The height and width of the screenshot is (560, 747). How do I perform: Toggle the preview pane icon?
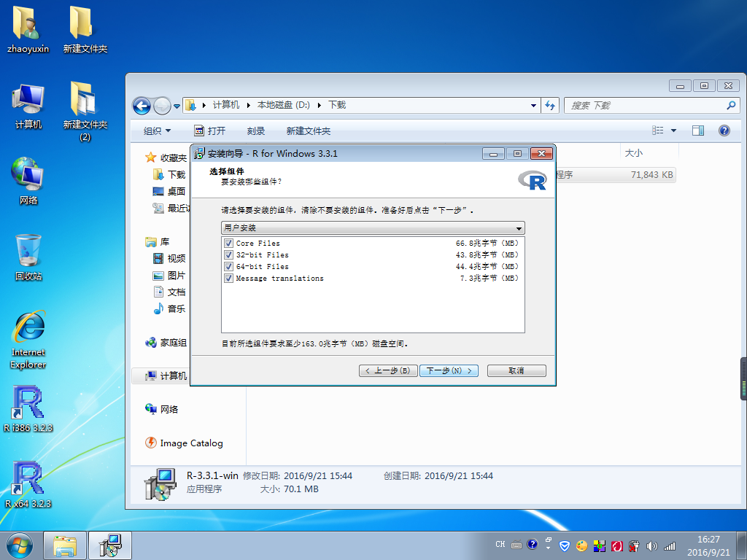698,131
